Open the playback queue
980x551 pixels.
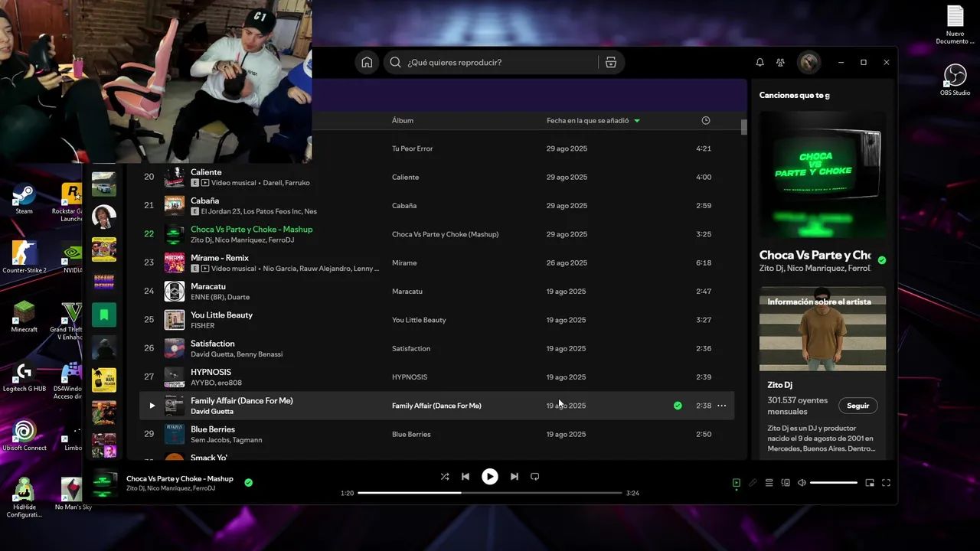coord(769,483)
